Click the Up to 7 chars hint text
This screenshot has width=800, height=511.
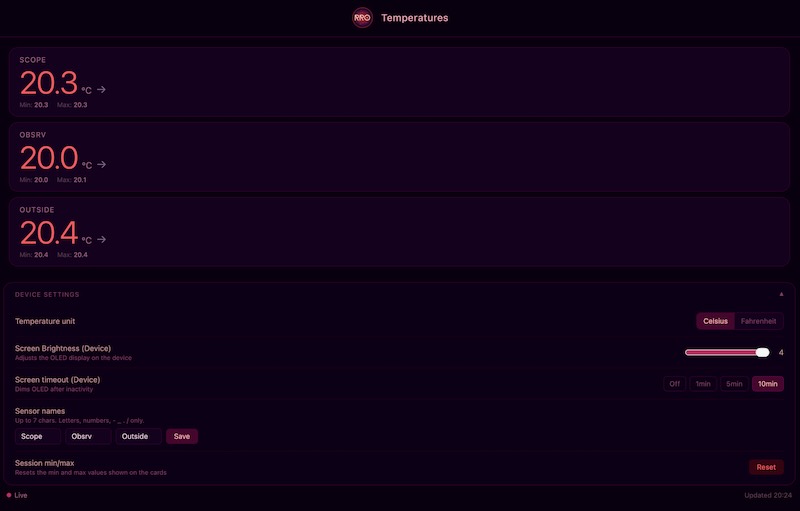tap(79, 421)
